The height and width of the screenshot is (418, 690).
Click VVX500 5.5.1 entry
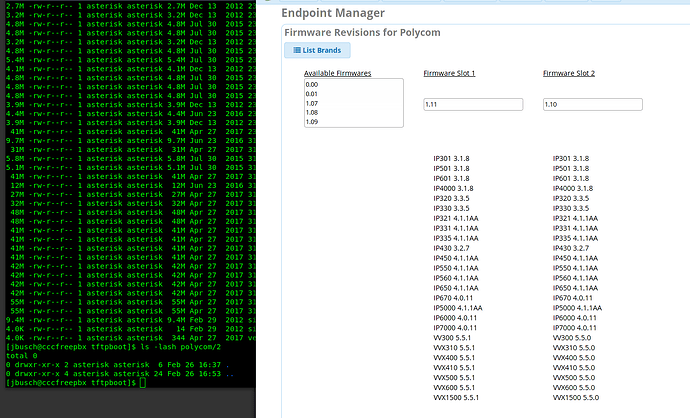click(x=454, y=378)
